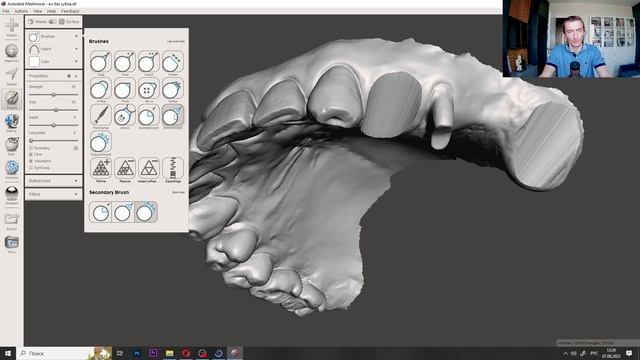This screenshot has height=360, width=640.
Task: Toggle the Flow checkbox
Action: point(31,155)
